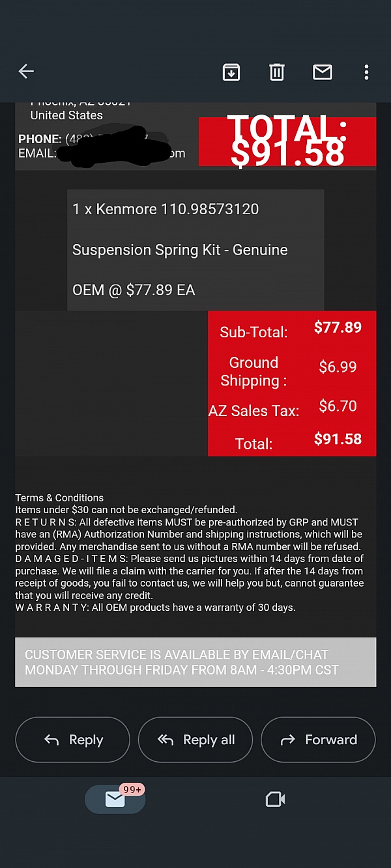The width and height of the screenshot is (391, 868).
Task: Delete email with trash icon
Action: (x=277, y=72)
